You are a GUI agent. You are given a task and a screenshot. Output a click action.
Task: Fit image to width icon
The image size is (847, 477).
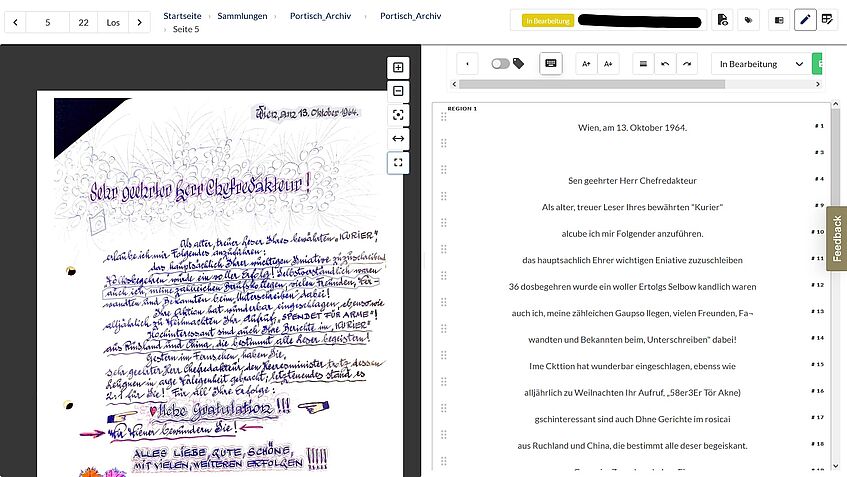398,138
